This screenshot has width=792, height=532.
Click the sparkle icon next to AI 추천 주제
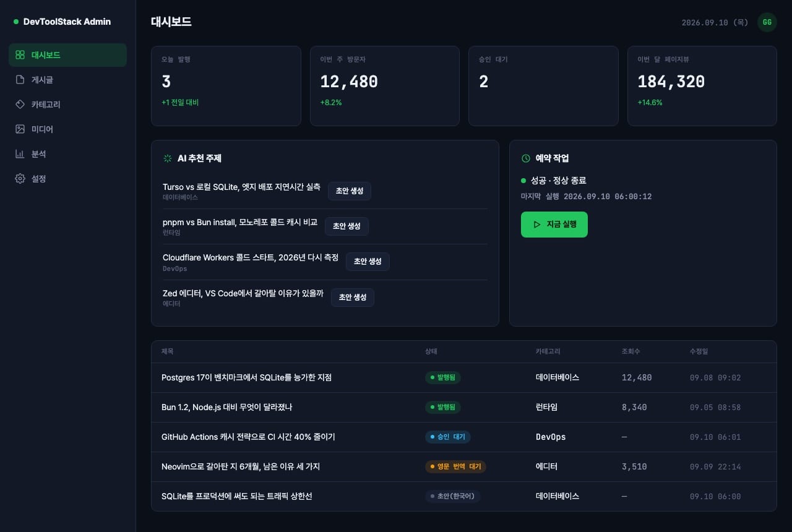(167, 158)
